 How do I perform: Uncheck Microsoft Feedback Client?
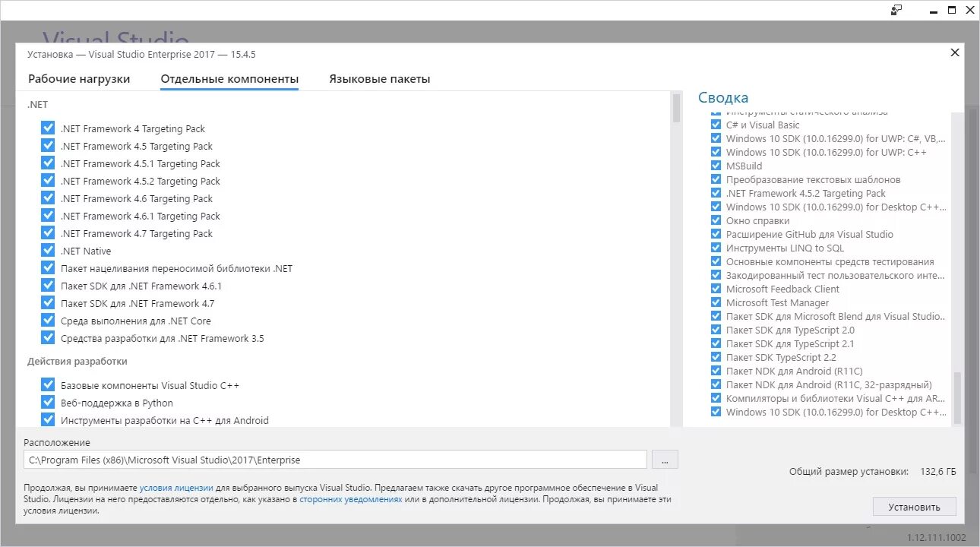716,289
